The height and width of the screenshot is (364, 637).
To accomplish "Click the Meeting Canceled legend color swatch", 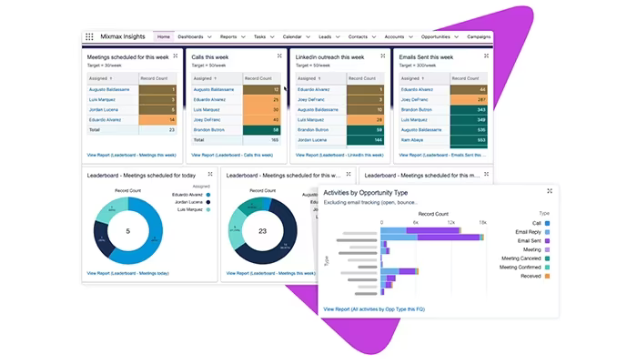I will click(547, 258).
